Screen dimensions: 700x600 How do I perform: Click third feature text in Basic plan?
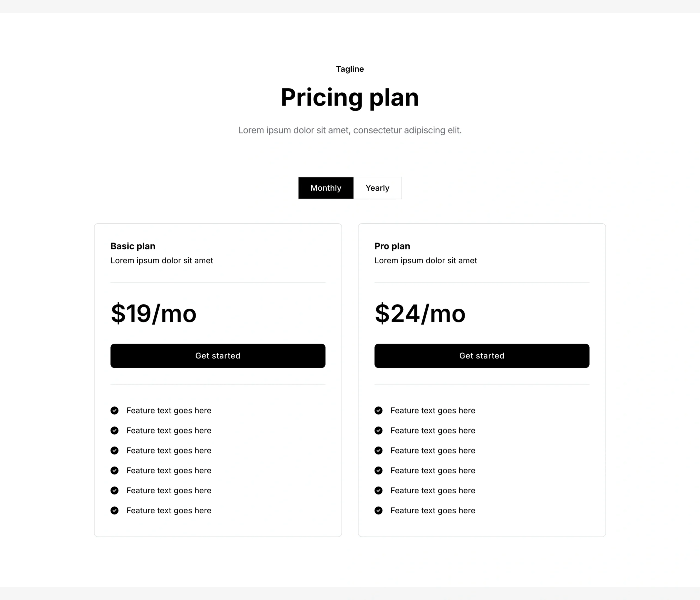coord(169,450)
